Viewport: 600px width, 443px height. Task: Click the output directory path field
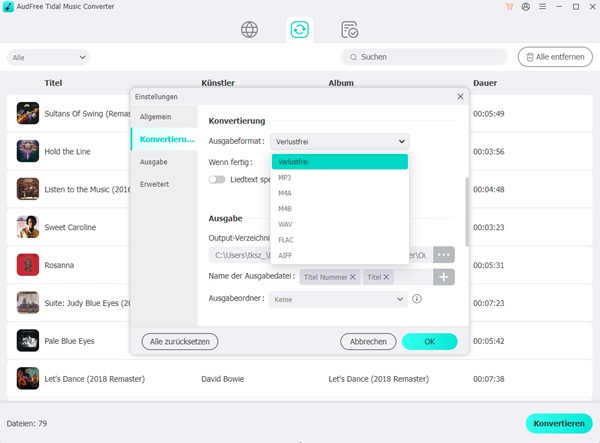[x=321, y=255]
